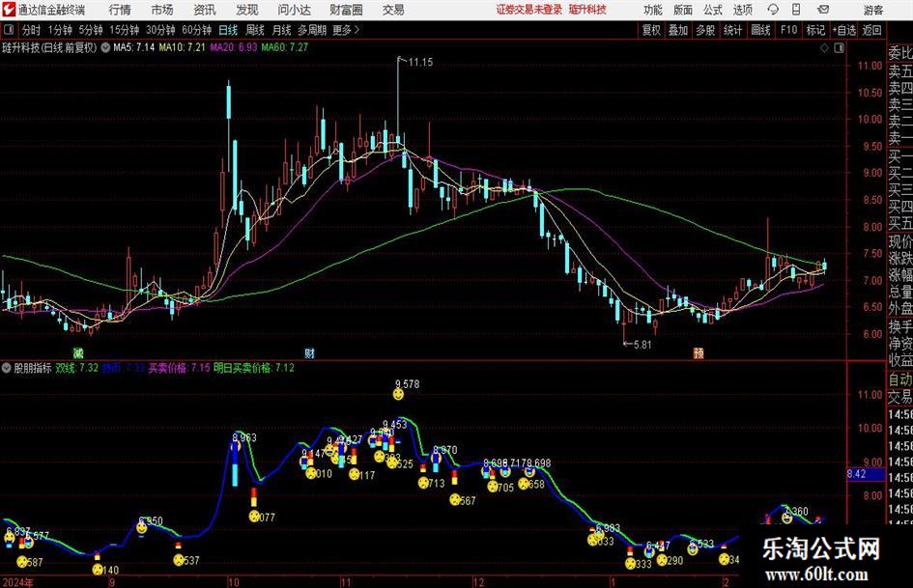Click the 明日买卖价格: 7.12 label
This screenshot has width=913, height=588.
click(254, 368)
